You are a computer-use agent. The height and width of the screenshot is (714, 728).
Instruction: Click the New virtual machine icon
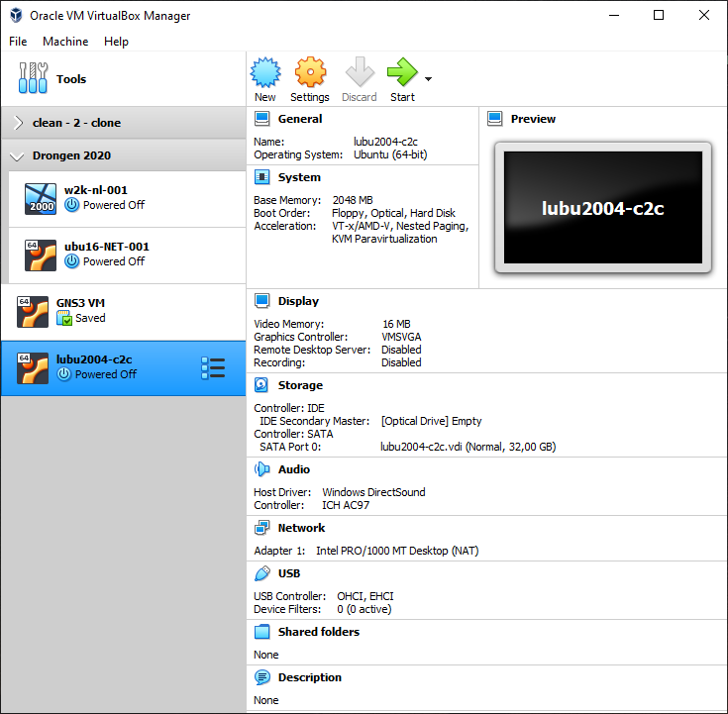click(265, 73)
